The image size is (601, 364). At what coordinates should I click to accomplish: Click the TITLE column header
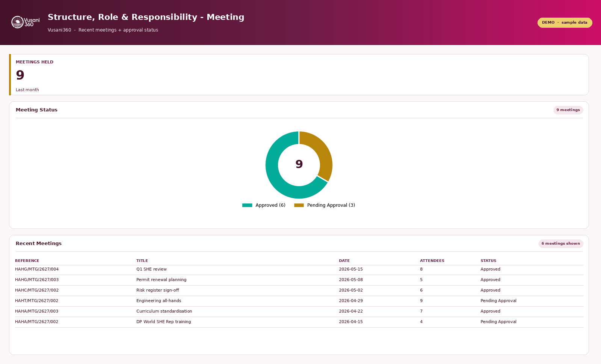tap(142, 261)
